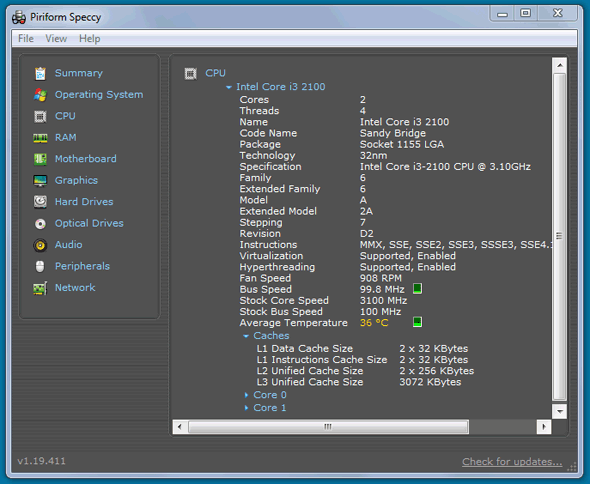View the Peripherals section
The height and width of the screenshot is (484, 590).
pos(82,266)
